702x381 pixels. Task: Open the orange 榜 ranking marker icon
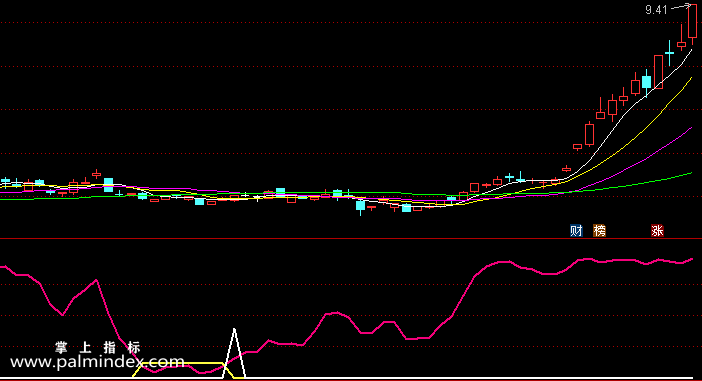pos(599,231)
